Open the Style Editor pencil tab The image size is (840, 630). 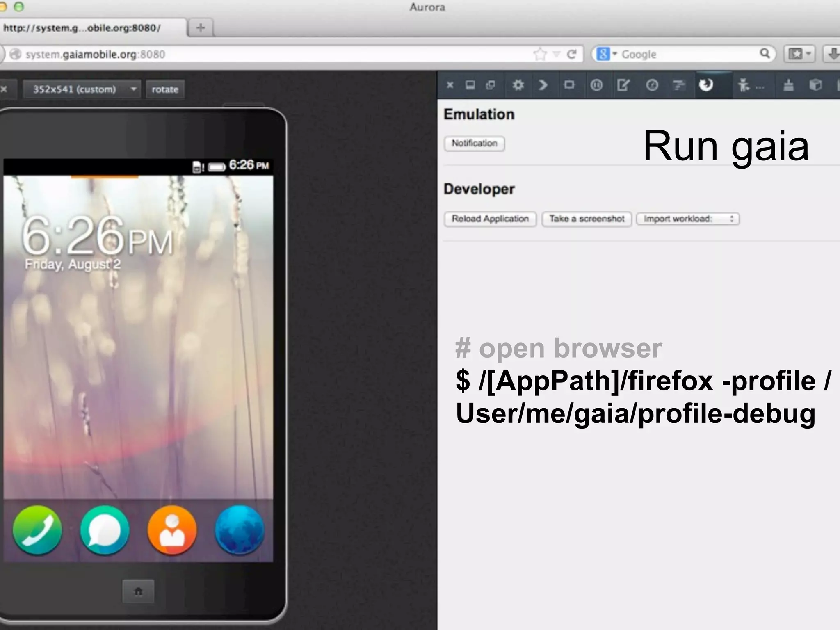(623, 85)
